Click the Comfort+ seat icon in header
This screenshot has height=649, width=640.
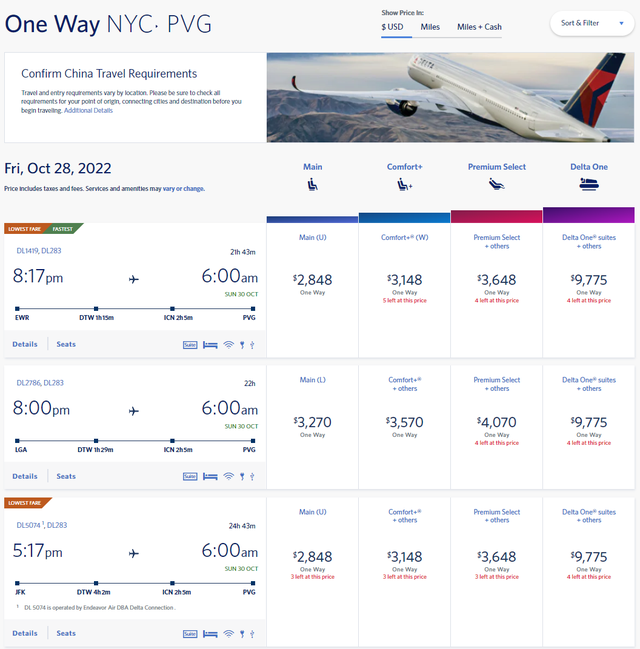pyautogui.click(x=405, y=184)
